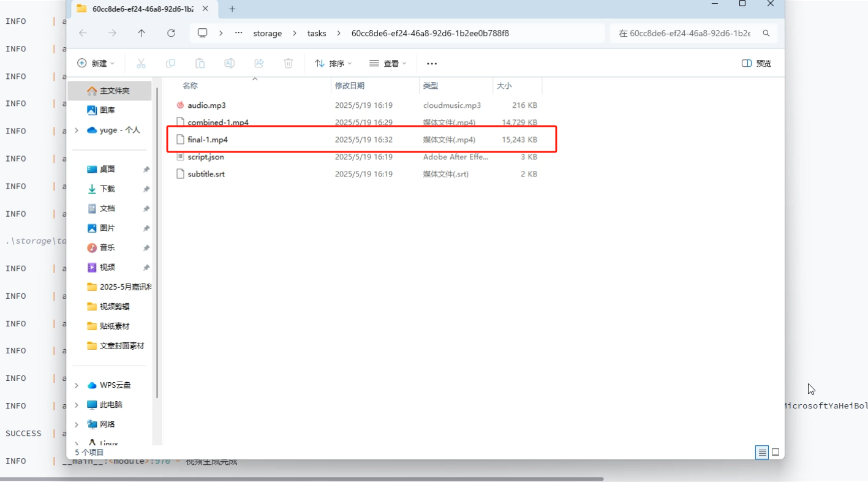Viewport: 868px width, 482px height.
Task: Open the Sort dropdown
Action: 333,63
